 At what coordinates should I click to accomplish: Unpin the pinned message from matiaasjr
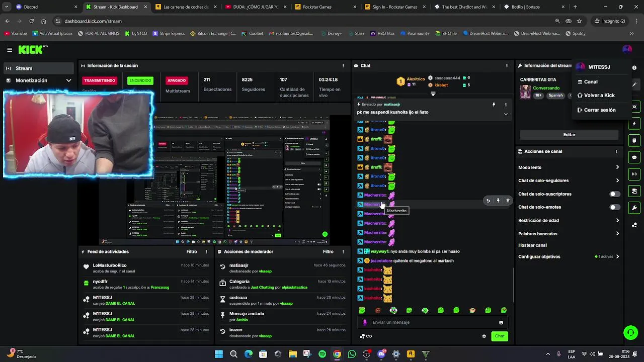coord(494,105)
